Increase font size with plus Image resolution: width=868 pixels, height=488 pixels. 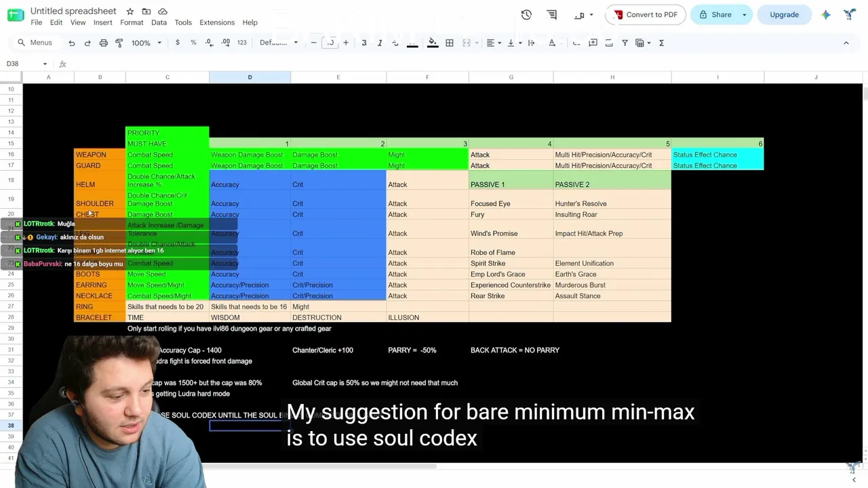346,43
